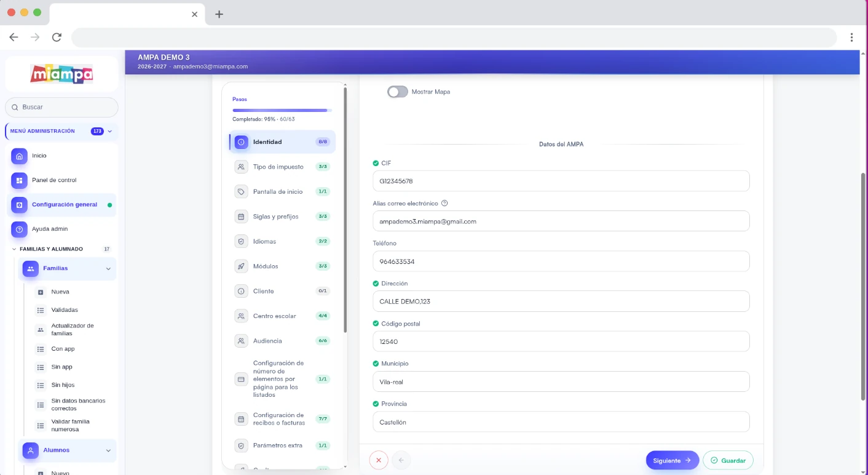
Task: Collapse the Alumnos submenu chevron
Action: [x=108, y=450]
